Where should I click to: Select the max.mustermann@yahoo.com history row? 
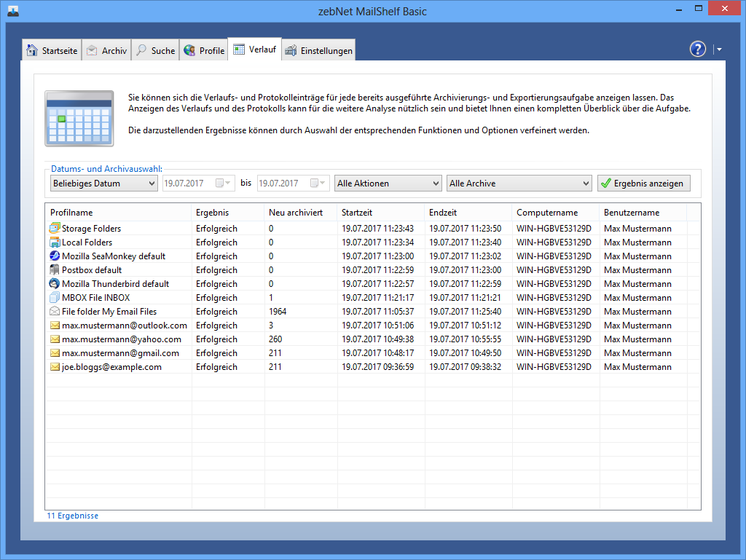[122, 339]
